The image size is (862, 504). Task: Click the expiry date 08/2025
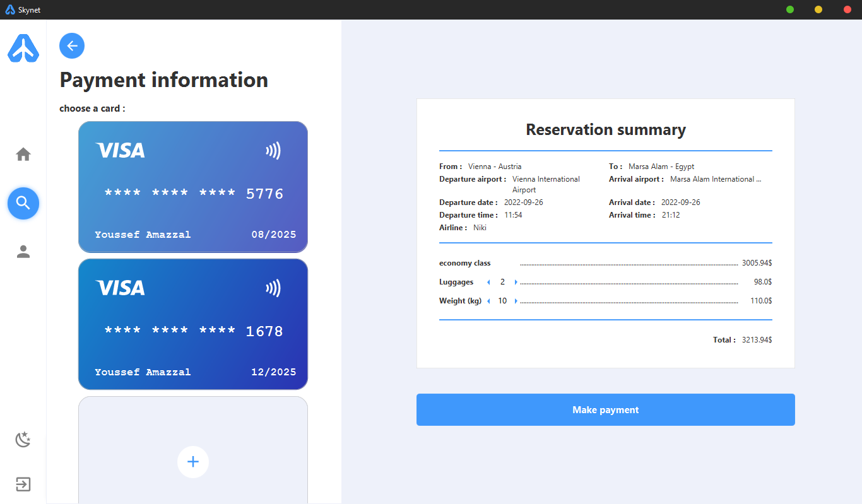pyautogui.click(x=274, y=235)
